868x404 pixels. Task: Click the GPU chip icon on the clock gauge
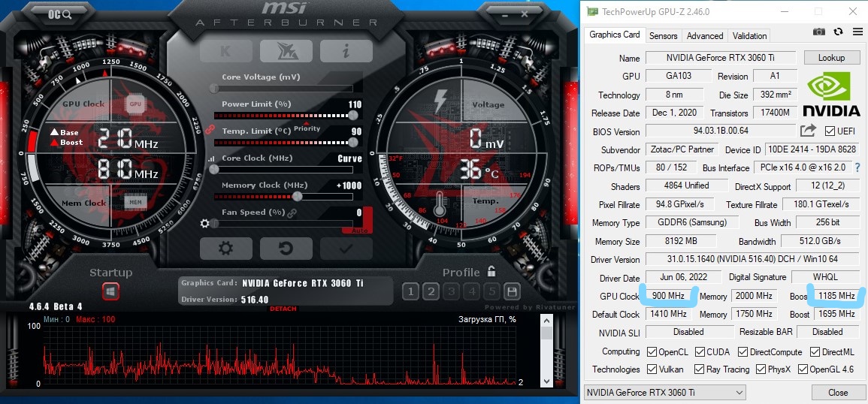135,104
